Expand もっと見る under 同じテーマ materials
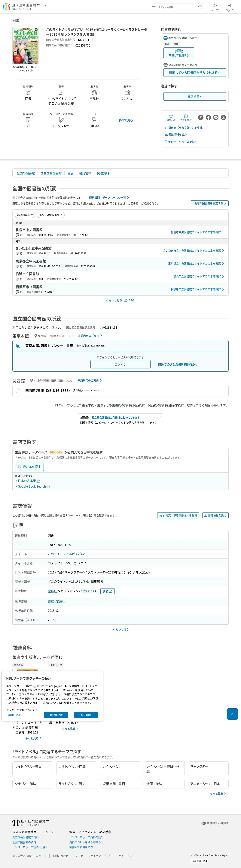This screenshot has width=241, height=868. pyautogui.click(x=70, y=728)
